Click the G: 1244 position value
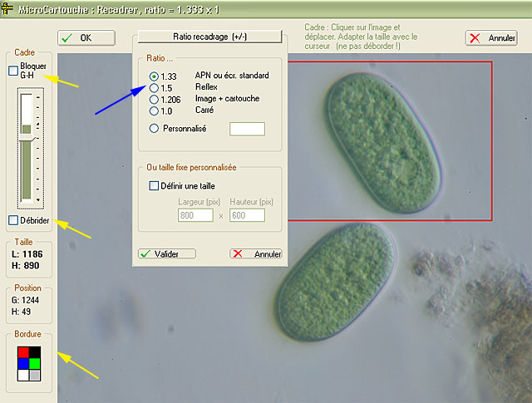The image size is (532, 403). click(25, 300)
